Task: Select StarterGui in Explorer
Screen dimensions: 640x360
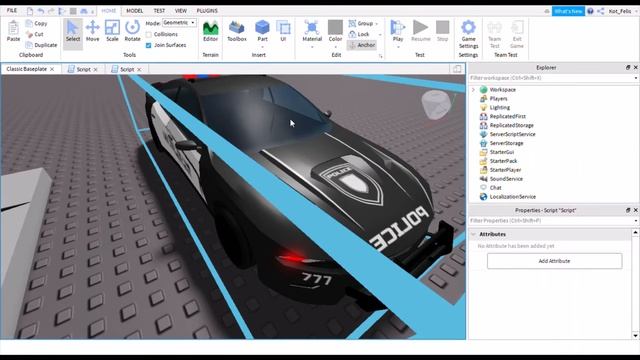Action: (x=502, y=152)
